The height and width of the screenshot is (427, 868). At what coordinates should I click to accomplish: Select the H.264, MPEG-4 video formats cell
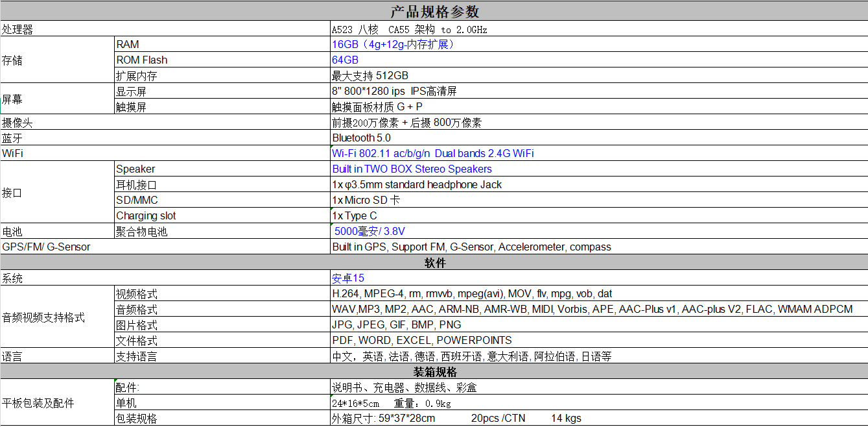[599, 294]
